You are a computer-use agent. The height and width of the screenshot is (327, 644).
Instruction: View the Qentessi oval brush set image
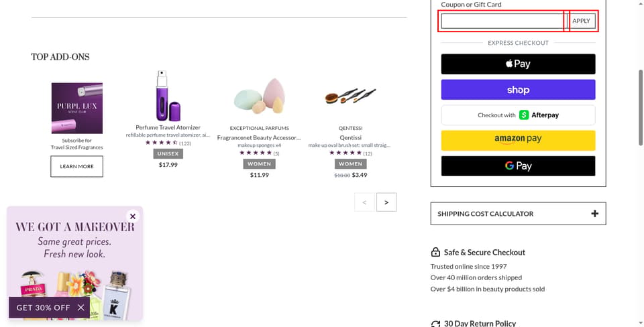click(350, 96)
